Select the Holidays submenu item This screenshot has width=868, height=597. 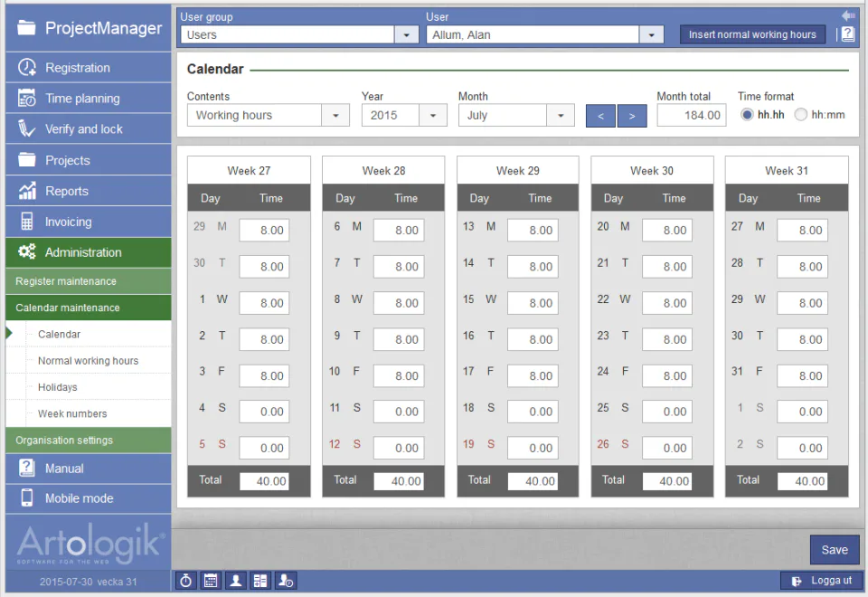tap(58, 387)
